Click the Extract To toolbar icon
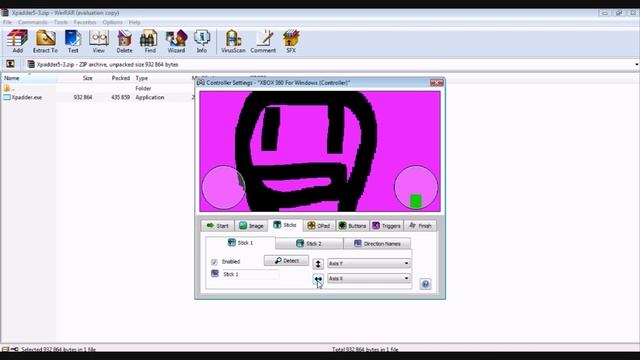The height and width of the screenshot is (360, 640). point(45,41)
